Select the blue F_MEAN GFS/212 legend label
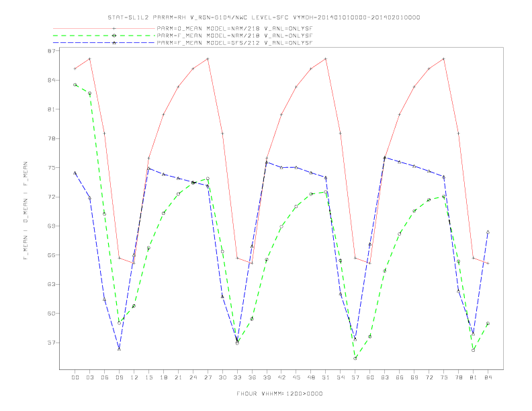The width and height of the screenshot is (532, 411). coord(234,43)
